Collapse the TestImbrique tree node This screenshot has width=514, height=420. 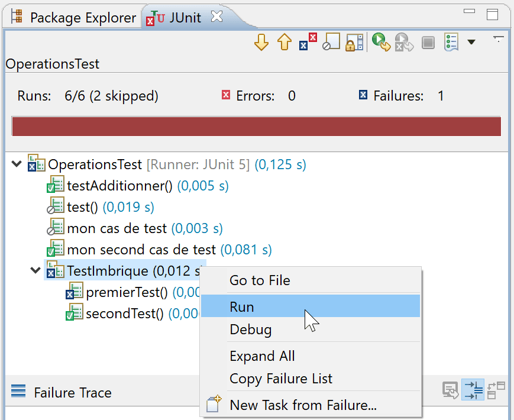click(35, 270)
